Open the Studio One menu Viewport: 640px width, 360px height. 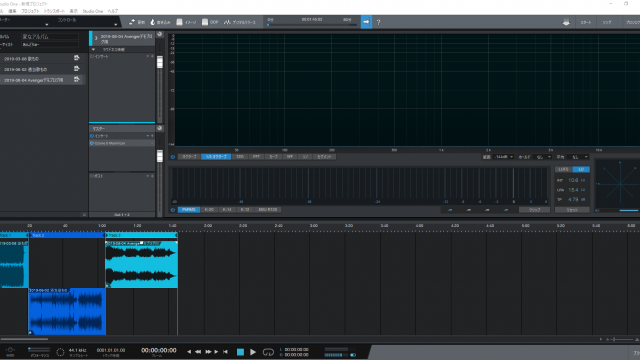[93, 11]
